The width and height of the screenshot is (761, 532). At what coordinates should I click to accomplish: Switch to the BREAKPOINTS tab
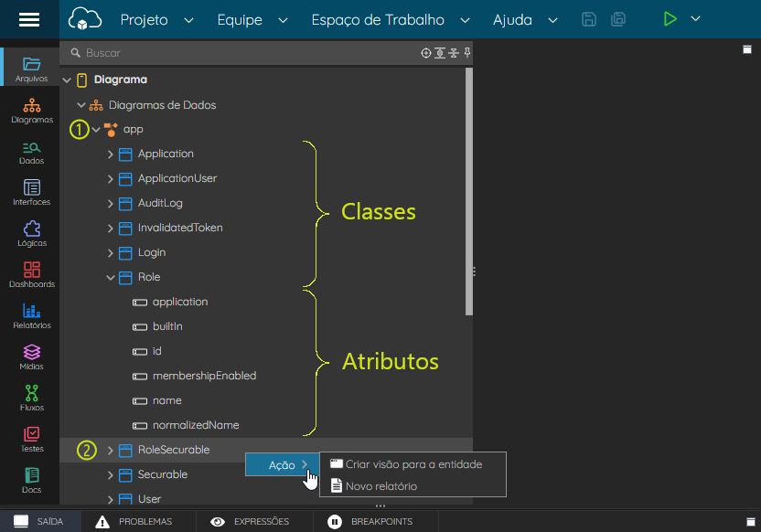point(376,521)
